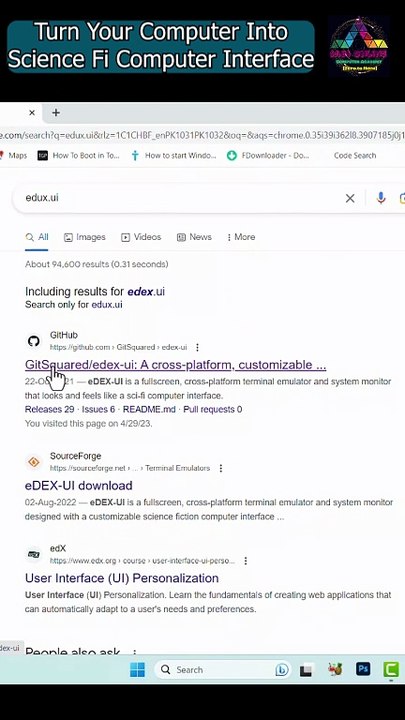Click the Google search input field
This screenshot has height=720, width=405.
[179, 198]
